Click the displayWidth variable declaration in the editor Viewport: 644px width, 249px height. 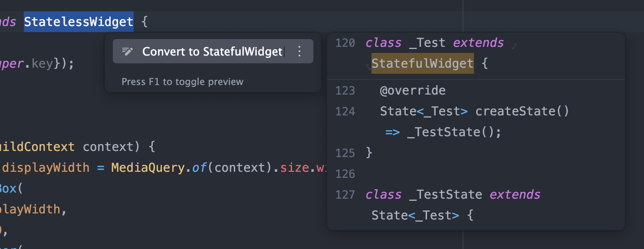point(46,167)
